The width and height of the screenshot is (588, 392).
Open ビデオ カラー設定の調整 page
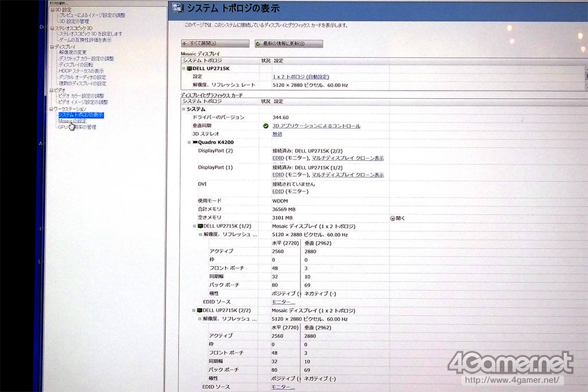coord(81,96)
